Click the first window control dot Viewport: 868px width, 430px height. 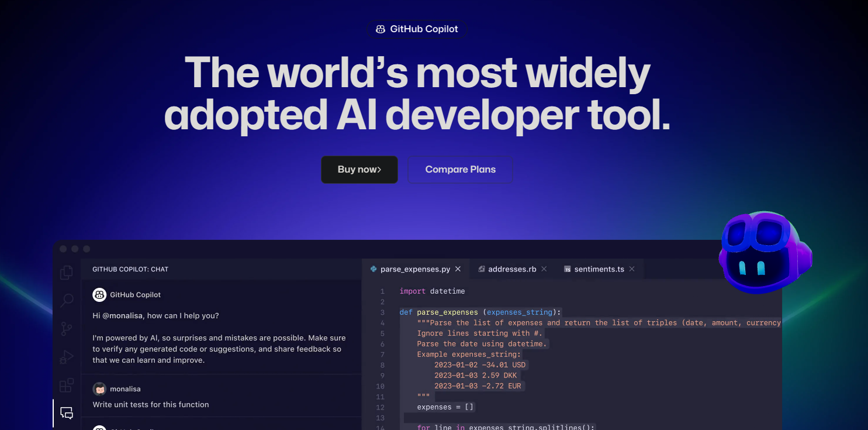coord(63,249)
